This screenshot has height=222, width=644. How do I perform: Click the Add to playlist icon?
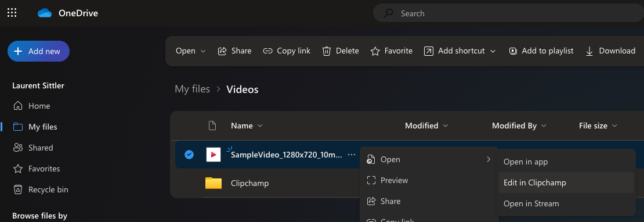tap(513, 51)
